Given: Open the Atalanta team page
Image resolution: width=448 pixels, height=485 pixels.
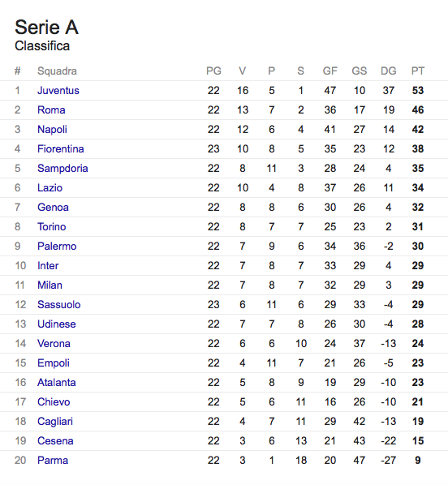Looking at the screenshot, I should tap(57, 383).
